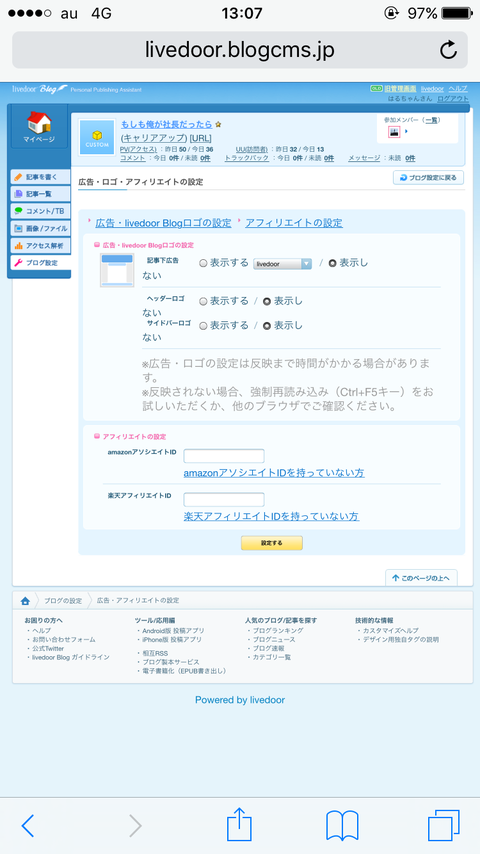Open amazonアソシエイトIDを持っていない方 link
This screenshot has height=854, width=480.
[x=274, y=473]
